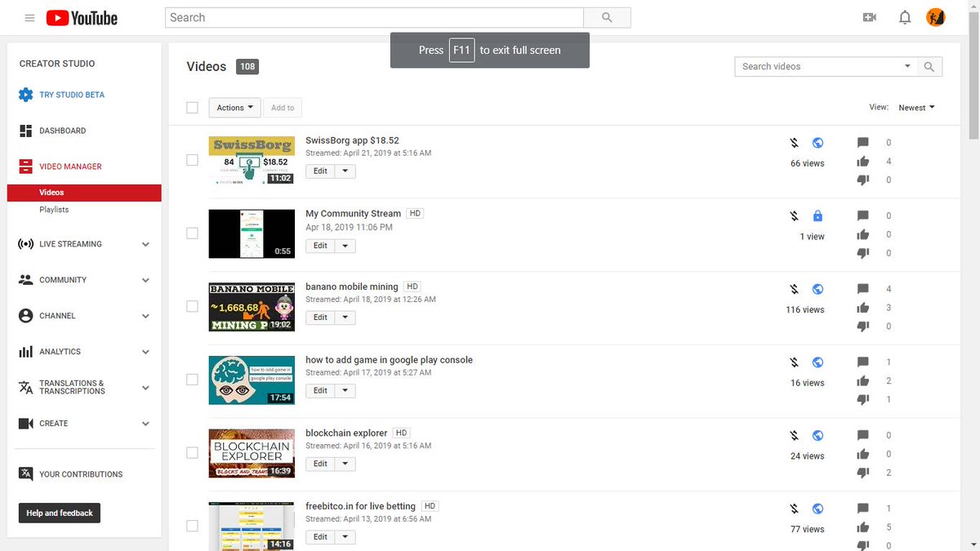Viewport: 980px width, 551px height.
Task: Click monetization icon for freebitco.in video
Action: point(794,509)
